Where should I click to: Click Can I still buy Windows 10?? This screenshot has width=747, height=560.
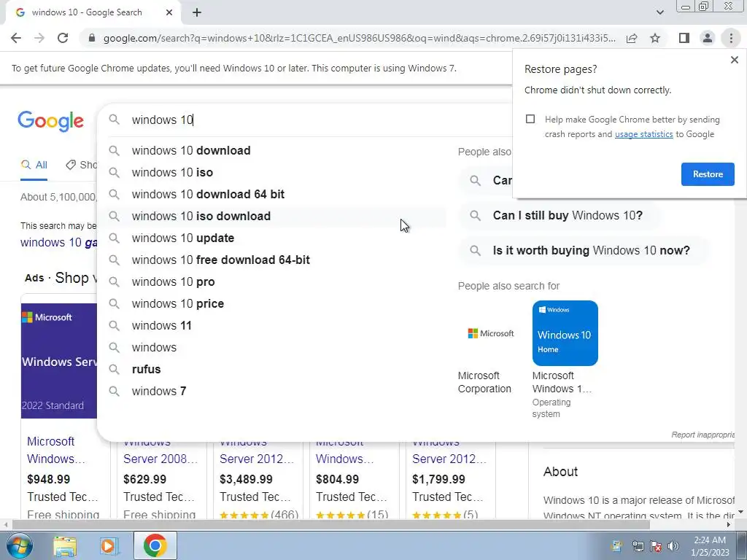pos(560,216)
